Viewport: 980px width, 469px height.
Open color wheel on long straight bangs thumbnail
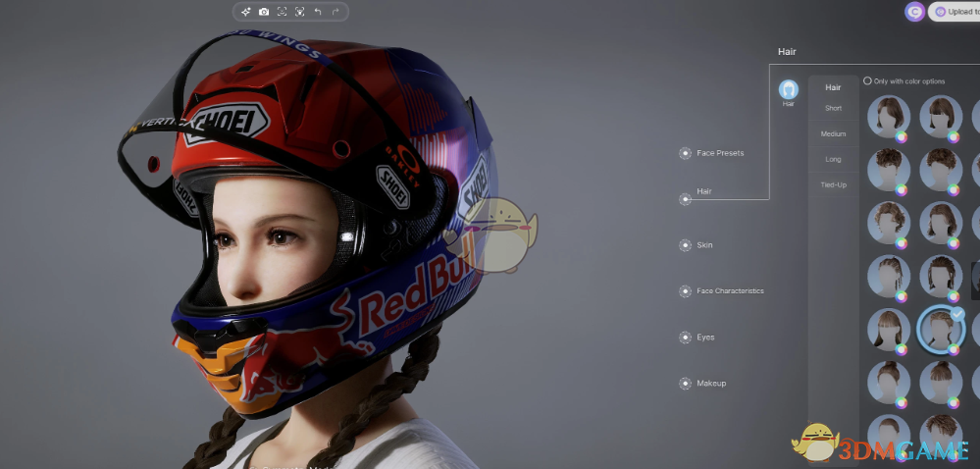coord(902,349)
